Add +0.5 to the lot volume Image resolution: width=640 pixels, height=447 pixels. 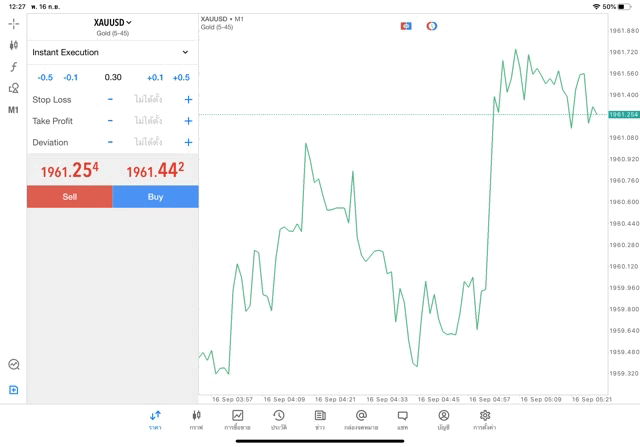181,77
